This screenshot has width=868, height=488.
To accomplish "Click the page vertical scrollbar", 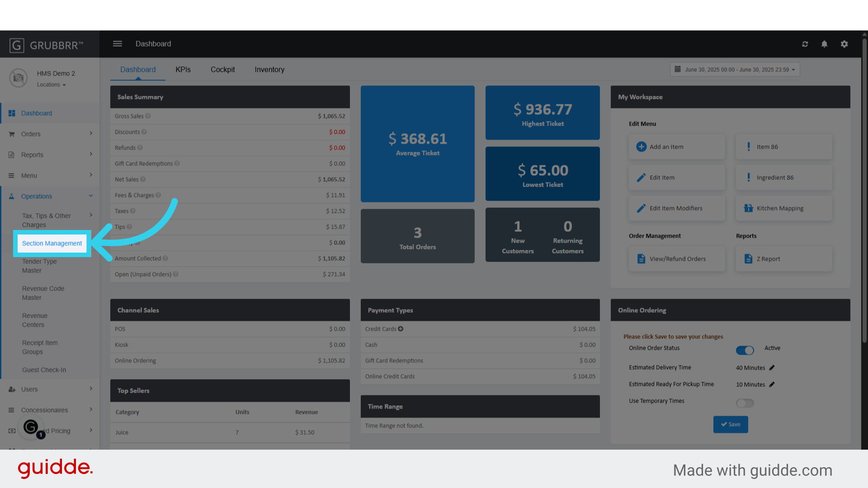I will pos(864,190).
